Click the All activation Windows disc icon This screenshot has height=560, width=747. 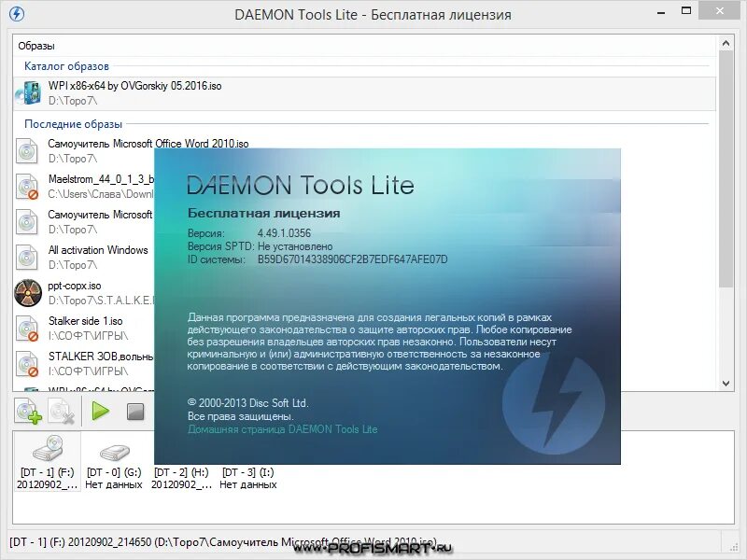27,258
